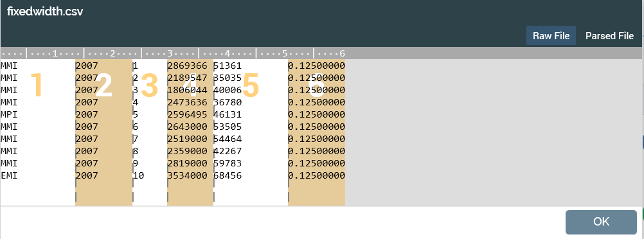Select highlighted column 2 with year 2007
The height and width of the screenshot is (239, 644).
pos(104,132)
